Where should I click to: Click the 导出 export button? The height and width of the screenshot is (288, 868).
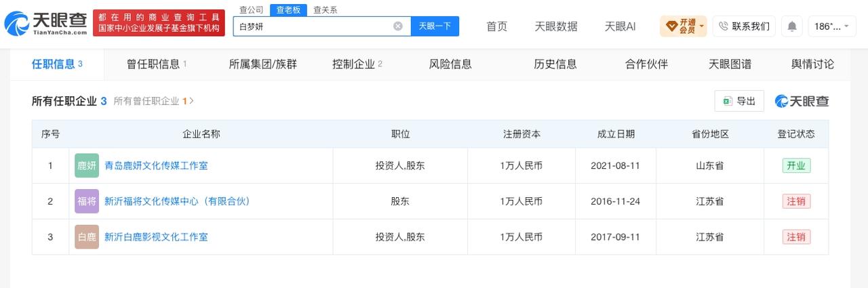tap(739, 101)
